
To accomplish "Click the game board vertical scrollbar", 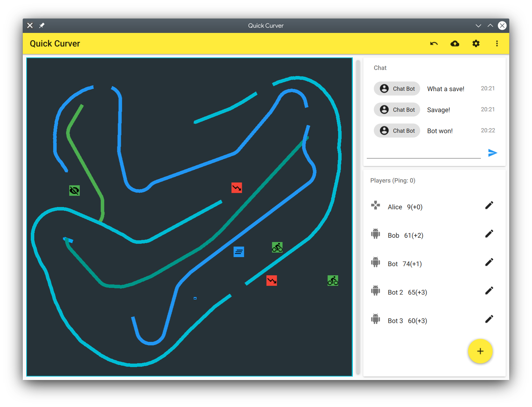I will click(358, 217).
